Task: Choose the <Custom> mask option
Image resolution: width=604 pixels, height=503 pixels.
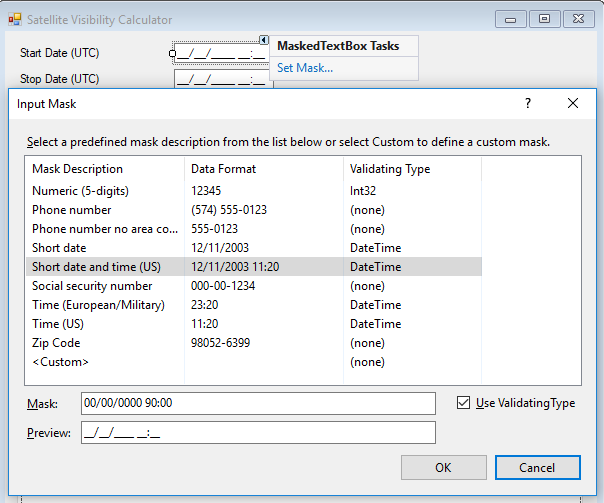Action: point(60,362)
